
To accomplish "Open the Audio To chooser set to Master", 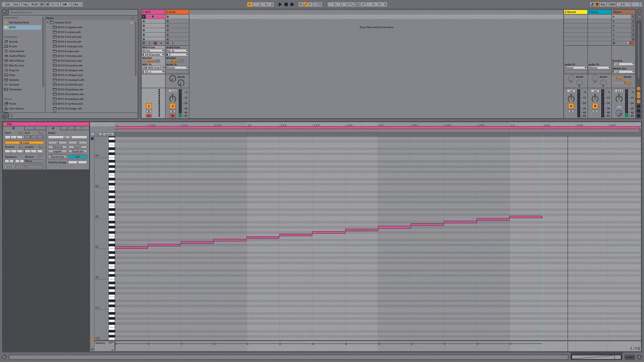I will tap(177, 68).
